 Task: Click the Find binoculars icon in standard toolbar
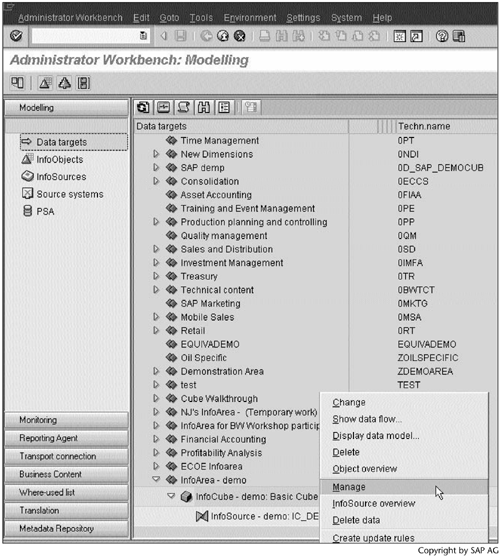coord(282,36)
